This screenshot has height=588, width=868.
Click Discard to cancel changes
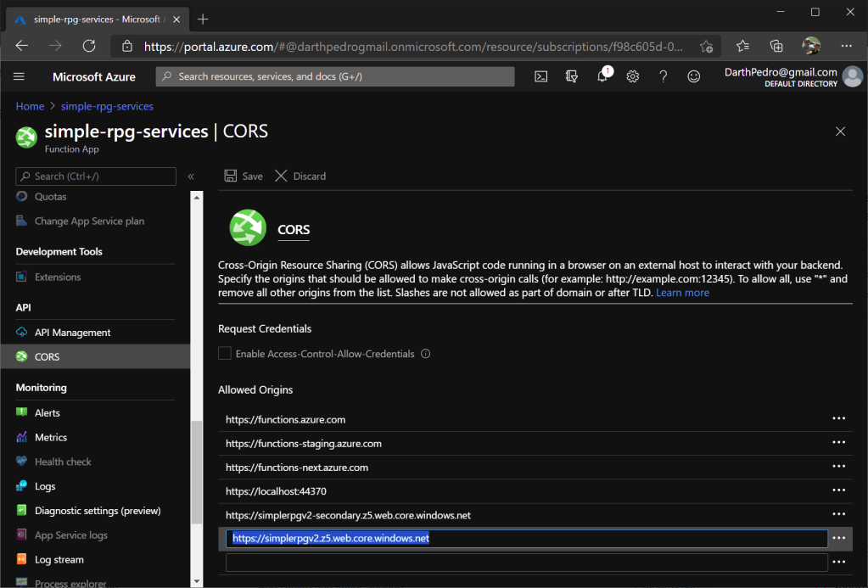coord(300,176)
